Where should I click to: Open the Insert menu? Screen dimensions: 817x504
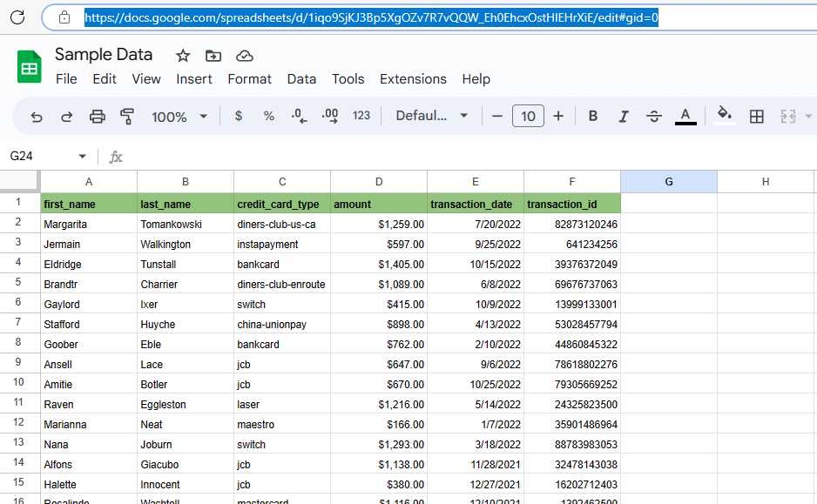(194, 79)
